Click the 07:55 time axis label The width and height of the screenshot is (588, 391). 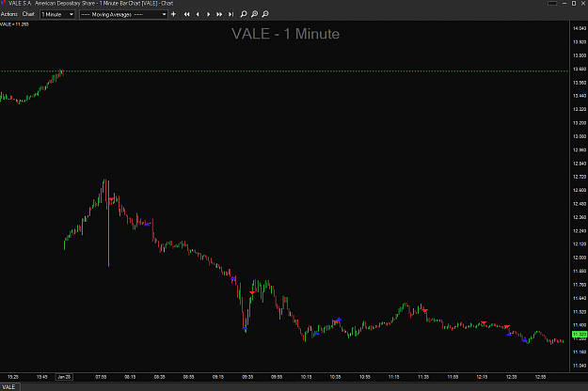[101, 377]
